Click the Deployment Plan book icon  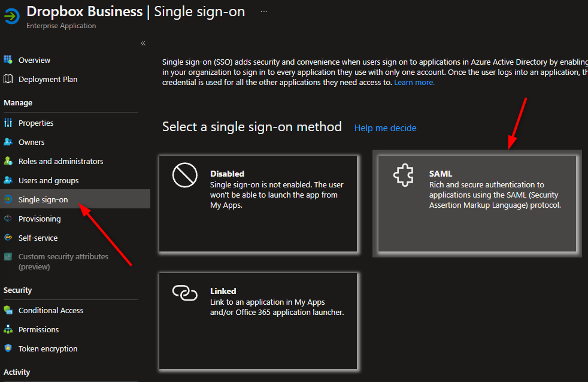[x=8, y=79]
